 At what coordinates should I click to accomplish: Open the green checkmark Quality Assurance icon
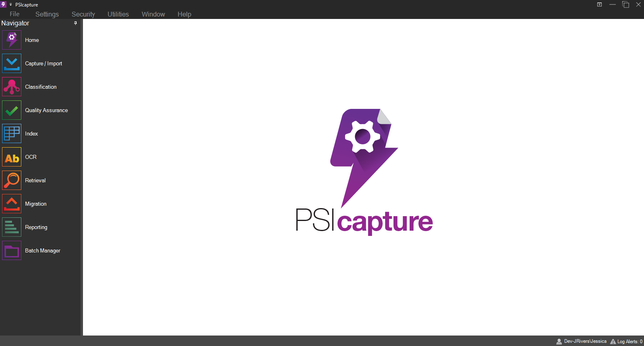12,110
